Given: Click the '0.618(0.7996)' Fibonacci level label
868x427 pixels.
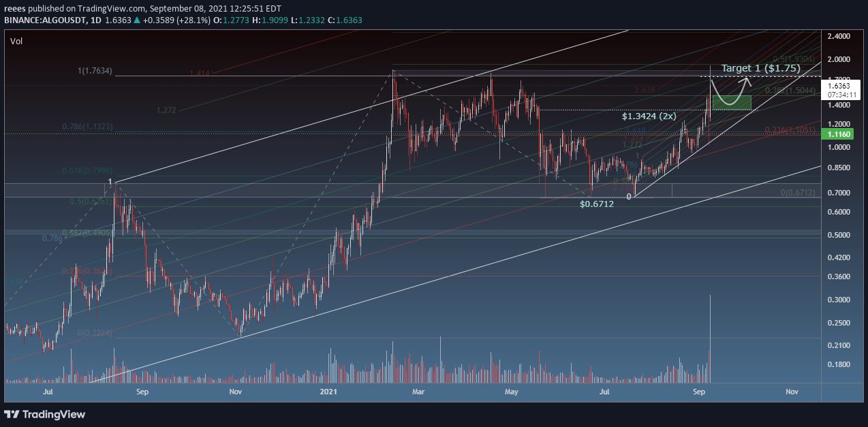Looking at the screenshot, I should point(88,171).
